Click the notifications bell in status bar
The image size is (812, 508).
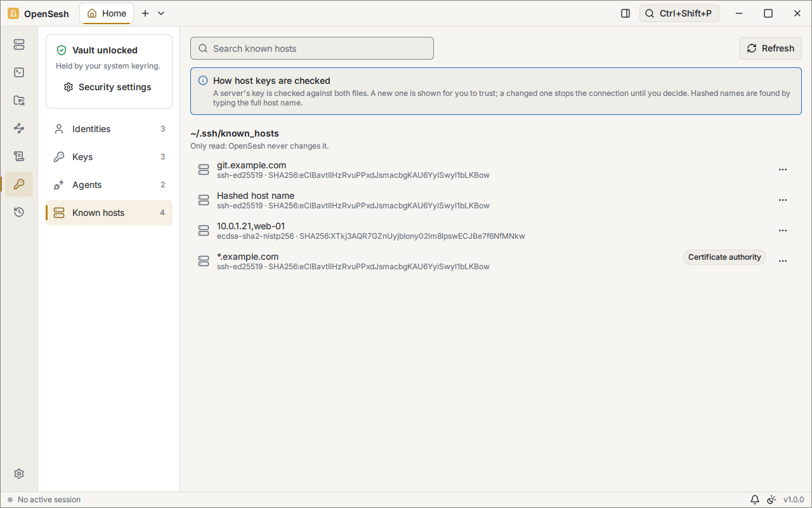755,500
